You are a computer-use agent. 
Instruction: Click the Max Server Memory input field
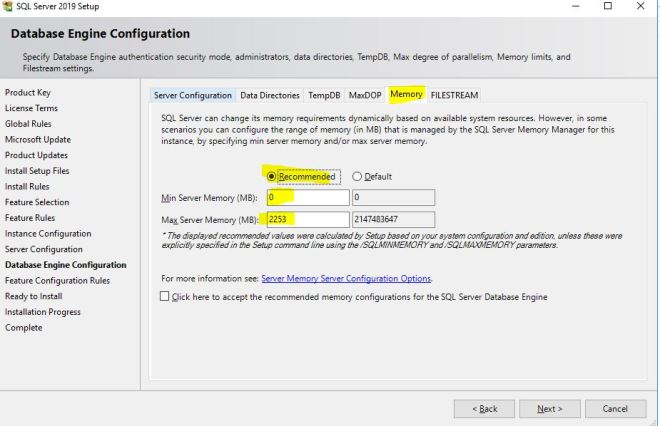(306, 219)
